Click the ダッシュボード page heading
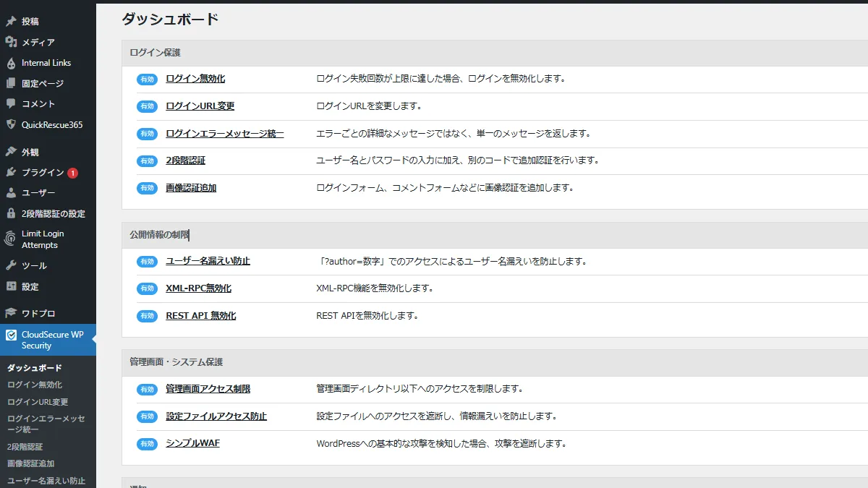Viewport: 868px width, 488px height. [x=170, y=20]
